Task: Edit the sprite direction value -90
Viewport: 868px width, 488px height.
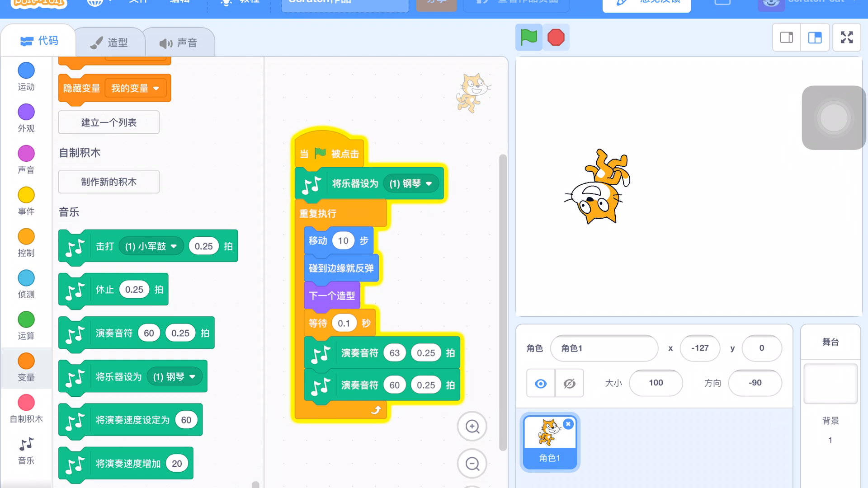Action: click(755, 383)
